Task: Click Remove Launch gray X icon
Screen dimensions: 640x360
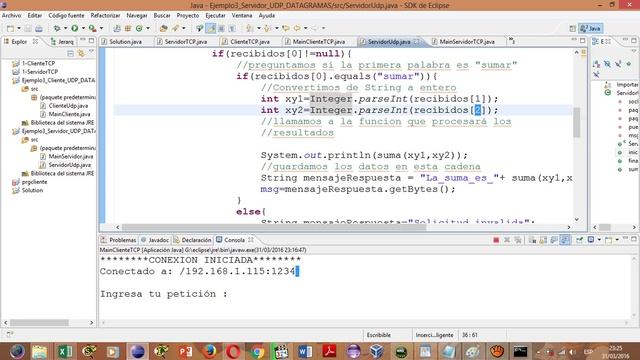Action: coord(507,240)
